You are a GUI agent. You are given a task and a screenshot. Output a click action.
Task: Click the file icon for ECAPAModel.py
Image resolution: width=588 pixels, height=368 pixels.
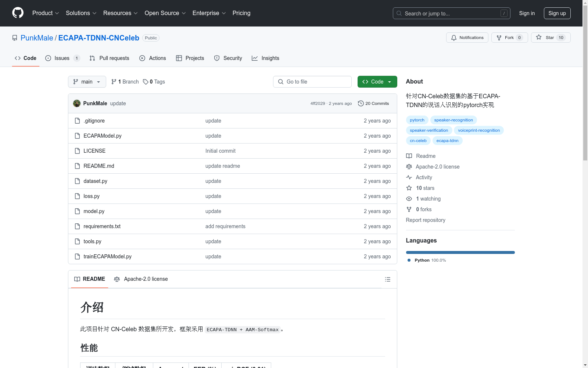point(77,136)
